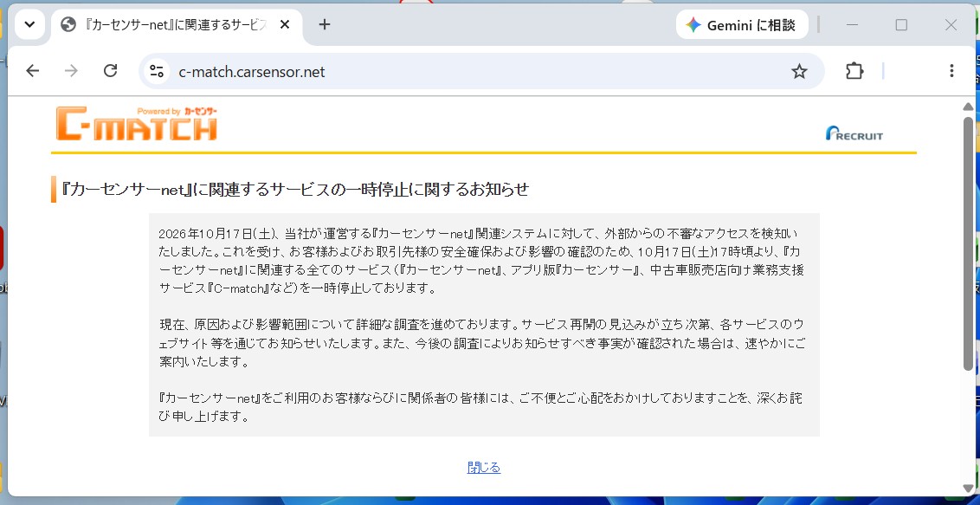
Task: Click the 閉じる link
Action: 484,468
